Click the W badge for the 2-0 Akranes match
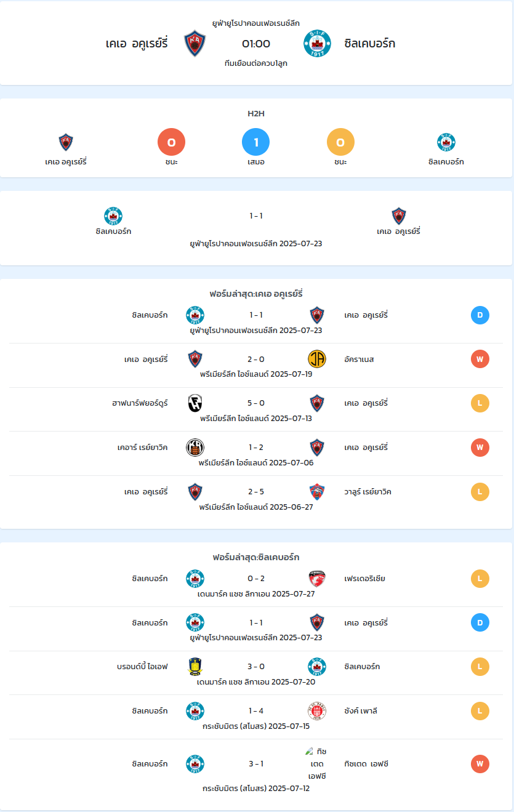 point(480,359)
